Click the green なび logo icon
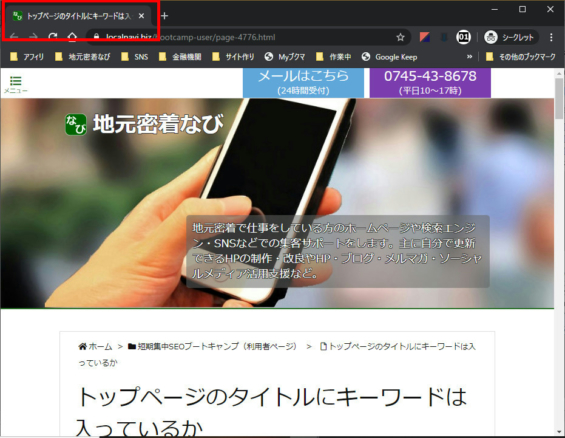The width and height of the screenshot is (565, 438). pyautogui.click(x=76, y=125)
